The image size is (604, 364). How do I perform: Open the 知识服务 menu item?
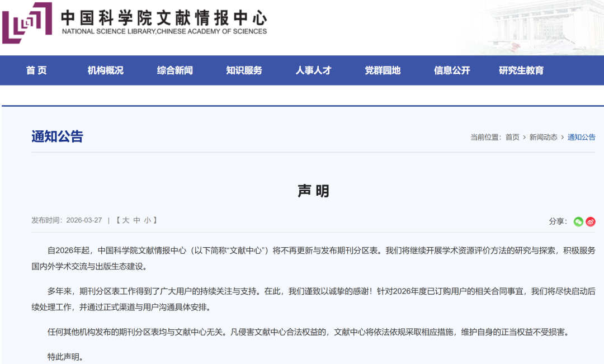click(x=245, y=70)
